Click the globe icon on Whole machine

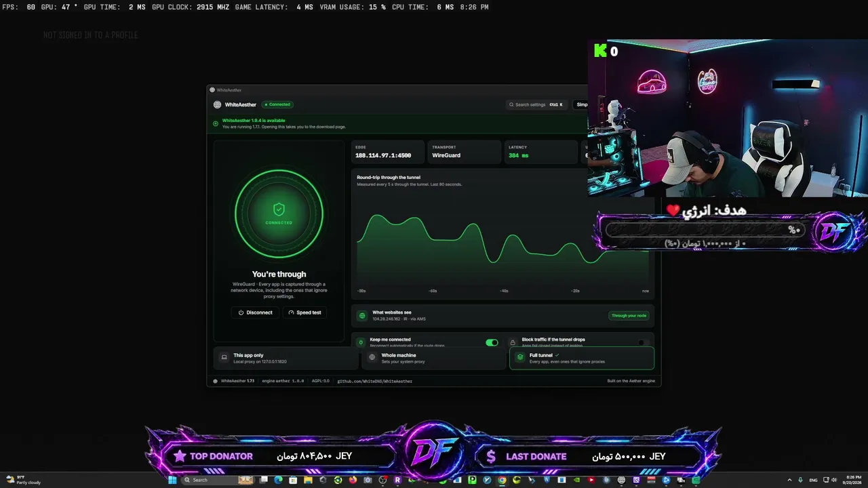click(372, 357)
